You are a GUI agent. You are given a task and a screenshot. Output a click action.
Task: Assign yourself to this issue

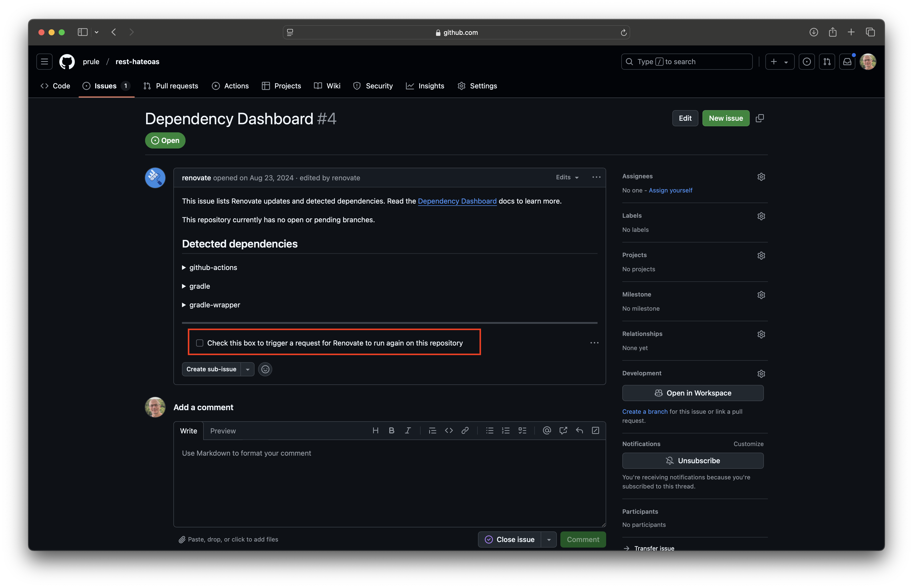point(670,190)
